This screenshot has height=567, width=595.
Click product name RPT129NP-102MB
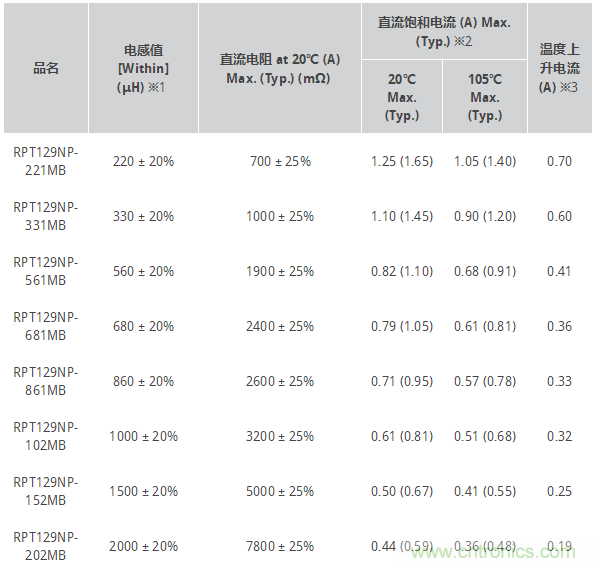click(x=46, y=436)
